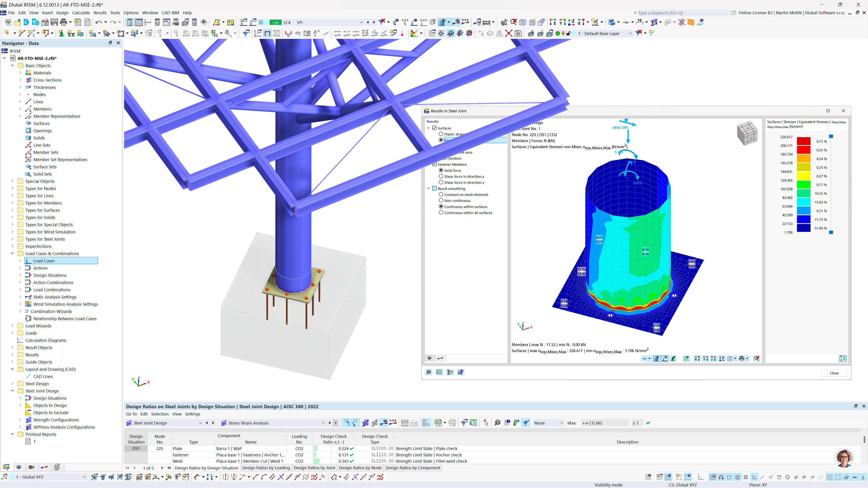Select Shear force in direction z radio
868x488 pixels.
click(x=441, y=183)
